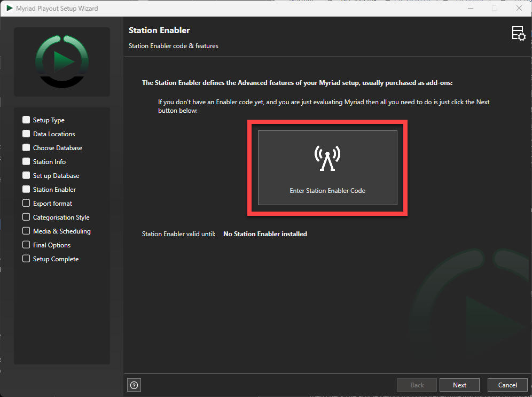Screen dimensions: 532x397
Task: Toggle the Data Locations checkbox
Action: click(26, 134)
